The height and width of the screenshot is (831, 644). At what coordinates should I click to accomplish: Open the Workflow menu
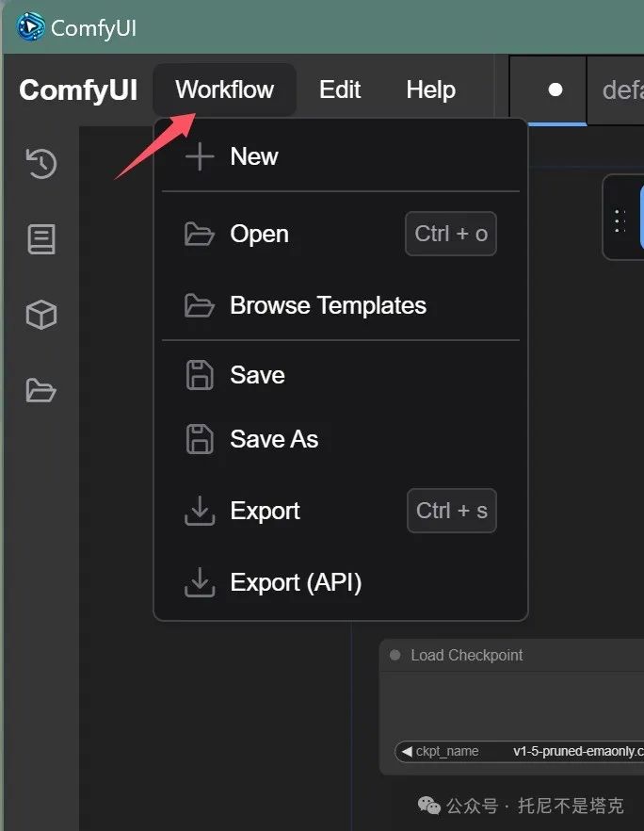pos(224,90)
